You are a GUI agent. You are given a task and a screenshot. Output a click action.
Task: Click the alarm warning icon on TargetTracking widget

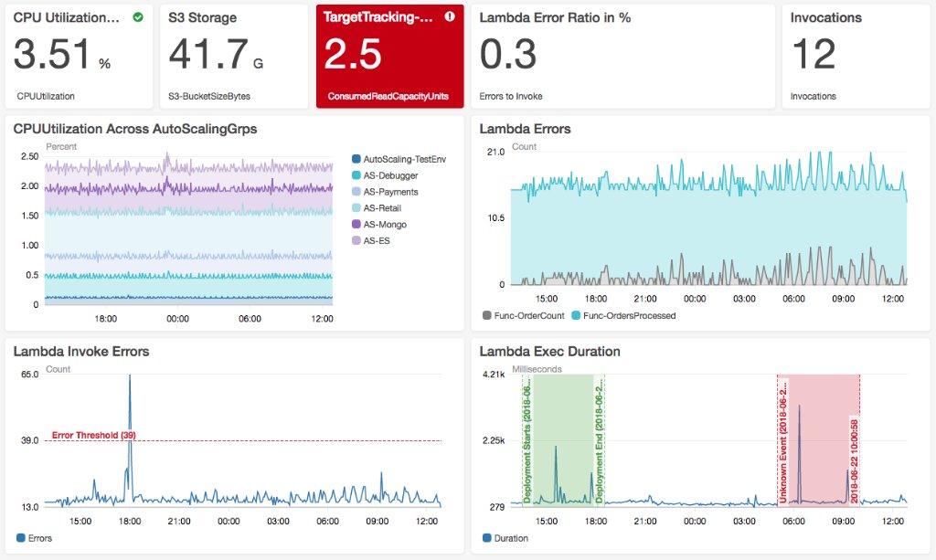(450, 16)
